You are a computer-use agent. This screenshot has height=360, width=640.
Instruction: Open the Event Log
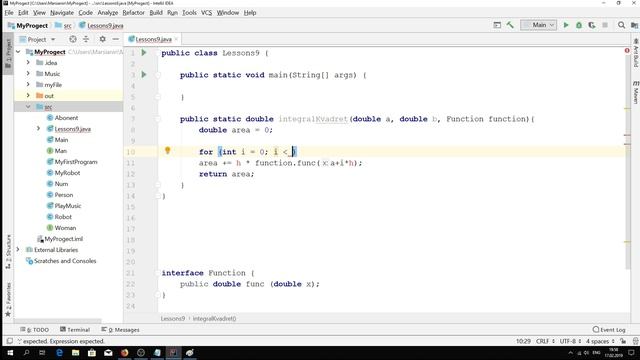[609, 330]
